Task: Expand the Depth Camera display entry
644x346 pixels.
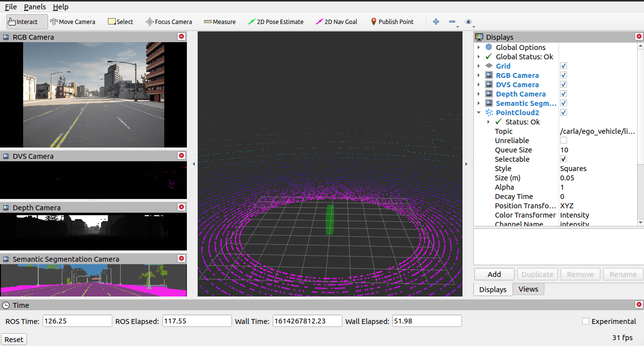Action: click(479, 94)
